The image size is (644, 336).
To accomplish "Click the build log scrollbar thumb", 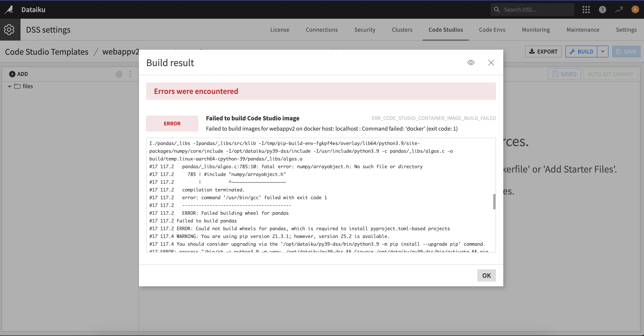I will click(x=494, y=202).
